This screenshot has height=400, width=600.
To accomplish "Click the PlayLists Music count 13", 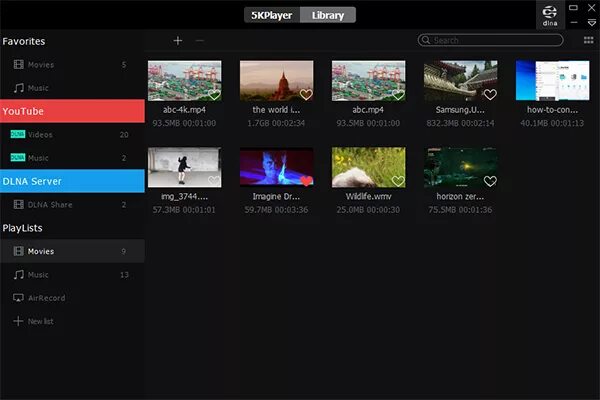I will [124, 274].
